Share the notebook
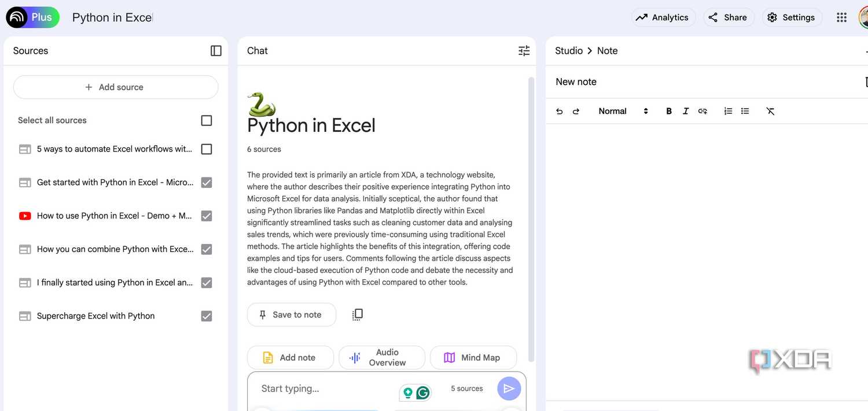The image size is (868, 411). pyautogui.click(x=729, y=17)
